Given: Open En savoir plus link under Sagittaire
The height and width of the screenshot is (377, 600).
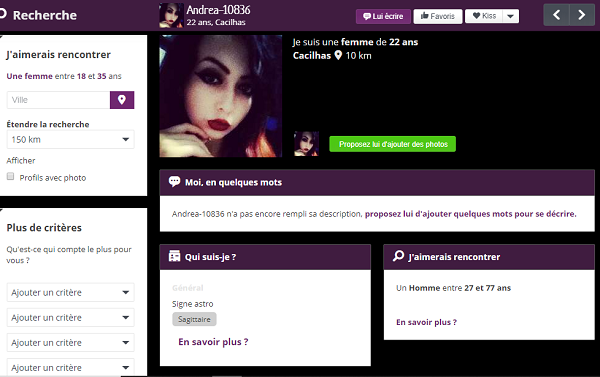Looking at the screenshot, I should tap(213, 342).
